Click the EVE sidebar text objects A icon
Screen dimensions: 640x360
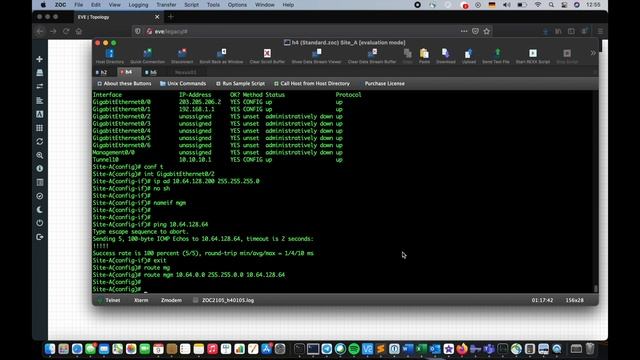[x=40, y=114]
